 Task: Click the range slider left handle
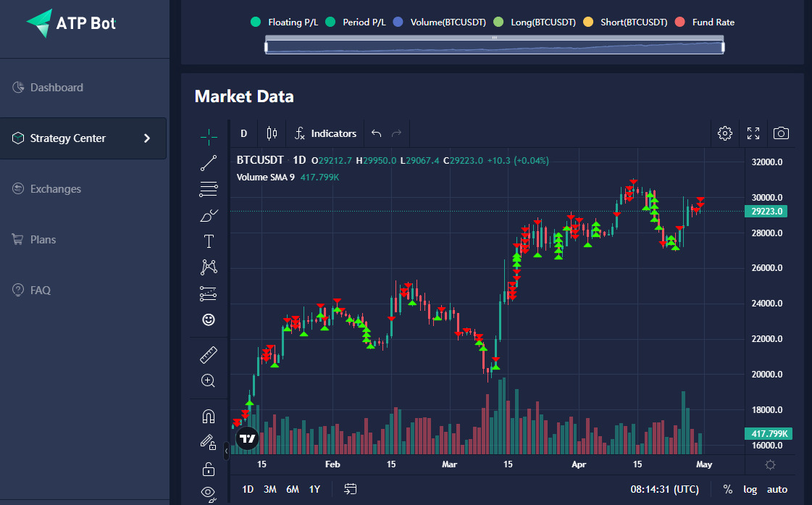267,47
